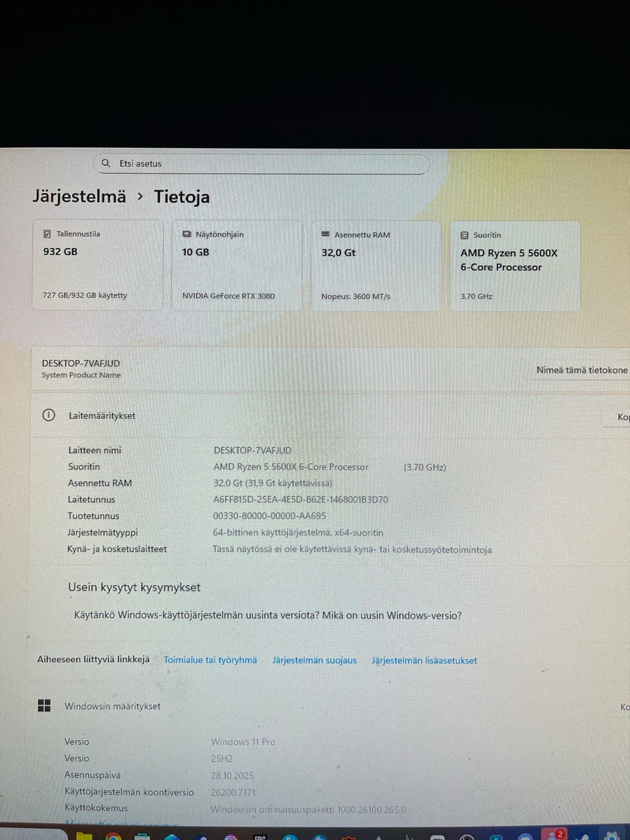Select 'Nopeus: 3600 MT/s' text
630x840 pixels.
(356, 296)
